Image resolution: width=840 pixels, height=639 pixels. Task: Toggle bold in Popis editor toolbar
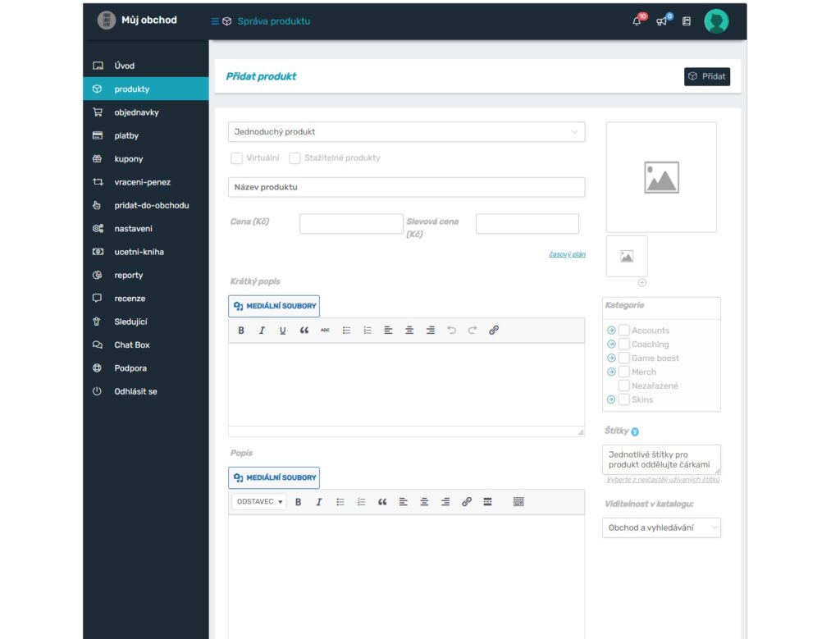coord(299,502)
